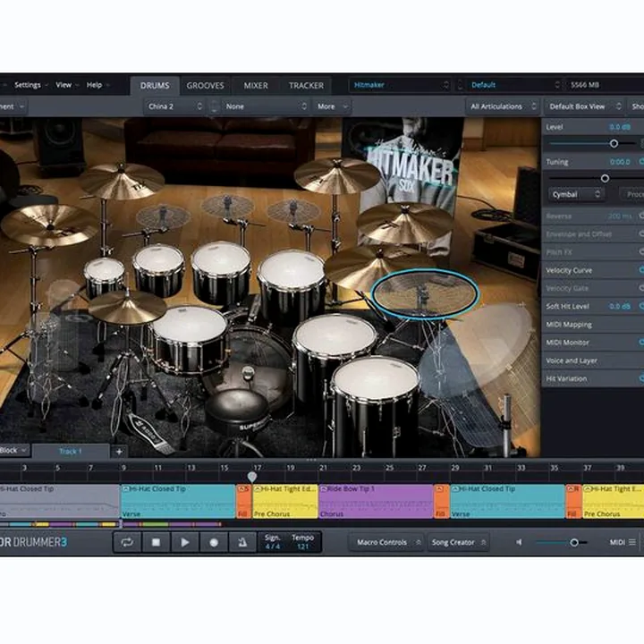This screenshot has width=644, height=644.
Task: Select the DRUMS tab
Action: (155, 86)
